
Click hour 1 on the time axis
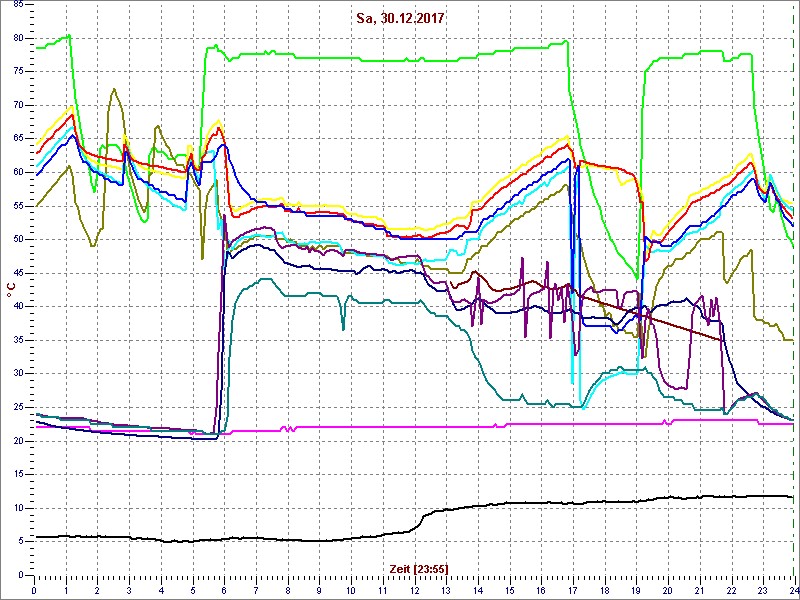pyautogui.click(x=66, y=591)
